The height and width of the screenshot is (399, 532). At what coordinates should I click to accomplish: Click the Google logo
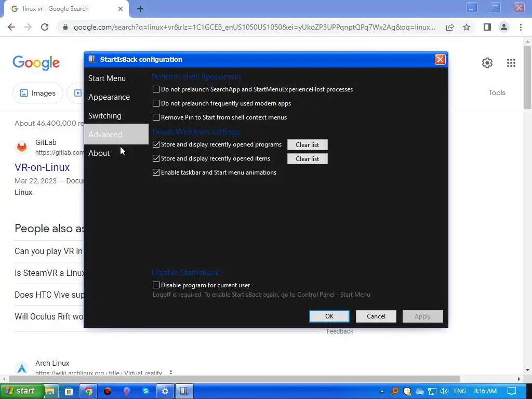tap(36, 63)
